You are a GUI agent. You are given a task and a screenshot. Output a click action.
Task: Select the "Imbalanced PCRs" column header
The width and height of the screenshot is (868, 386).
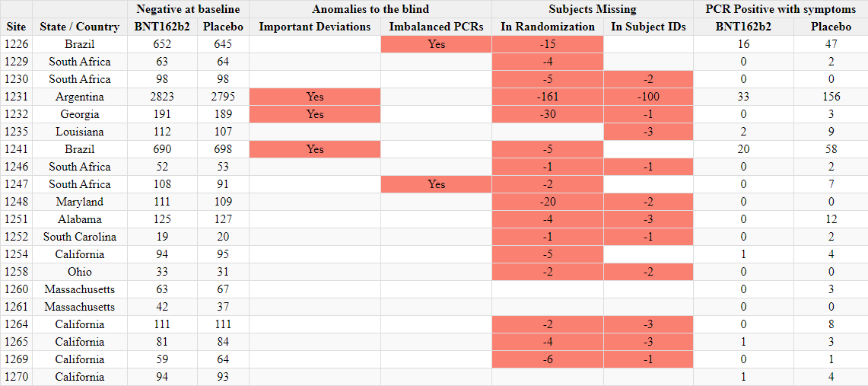(x=436, y=27)
